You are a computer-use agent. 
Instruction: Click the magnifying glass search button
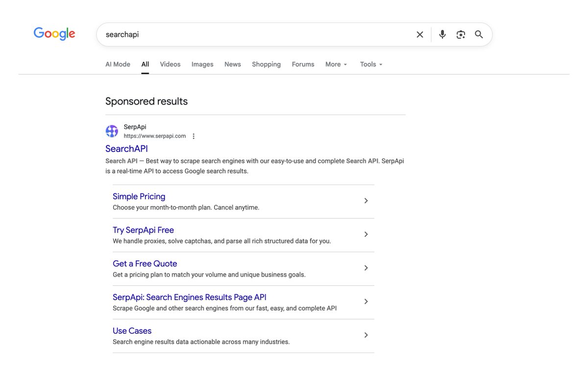pyautogui.click(x=479, y=34)
